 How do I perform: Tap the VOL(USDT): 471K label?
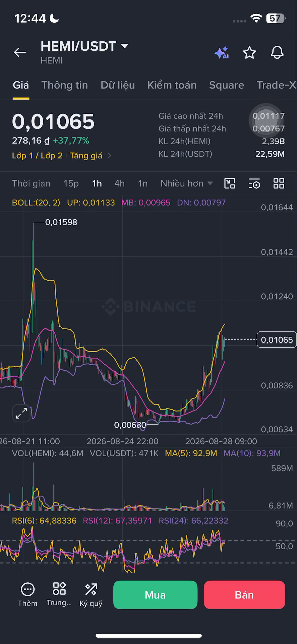[x=124, y=453]
